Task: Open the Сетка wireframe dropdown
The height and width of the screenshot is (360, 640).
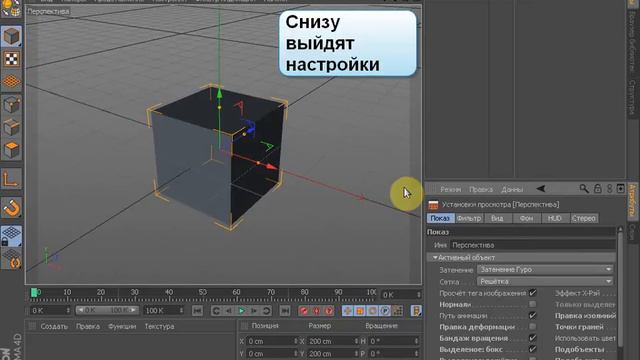Action: coord(545,282)
